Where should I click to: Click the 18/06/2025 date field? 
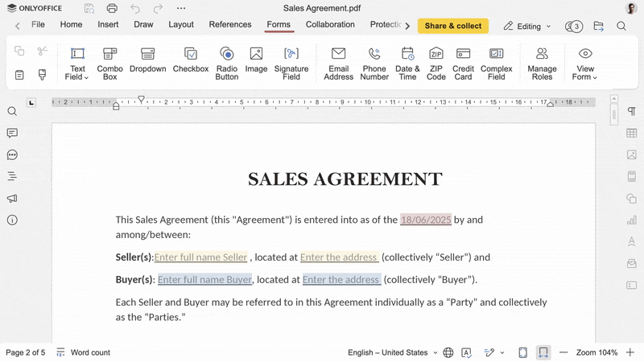425,220
